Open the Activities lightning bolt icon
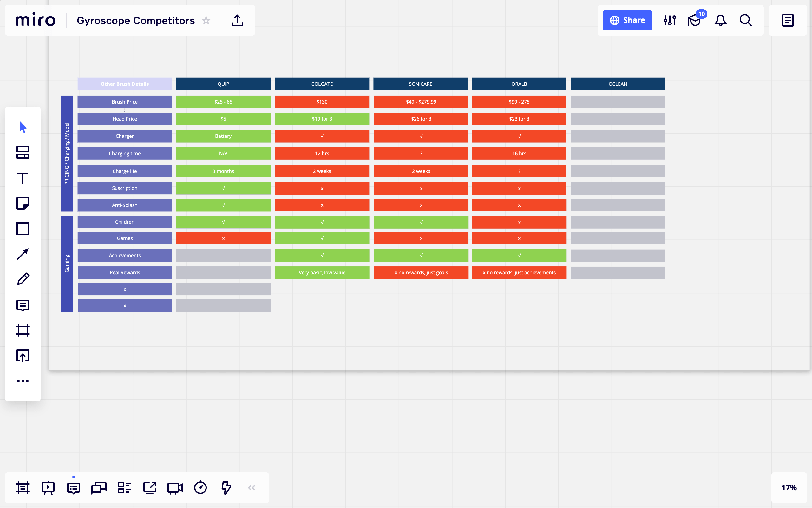 pos(226,488)
